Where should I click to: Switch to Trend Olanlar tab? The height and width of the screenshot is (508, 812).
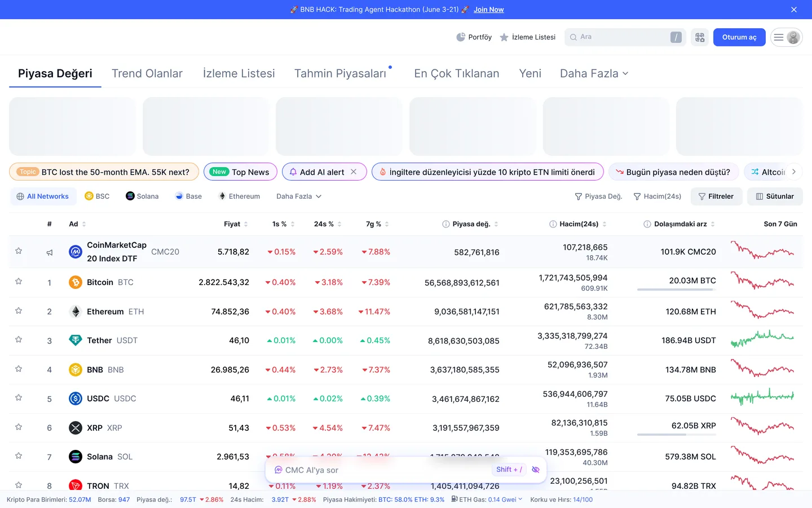click(147, 73)
